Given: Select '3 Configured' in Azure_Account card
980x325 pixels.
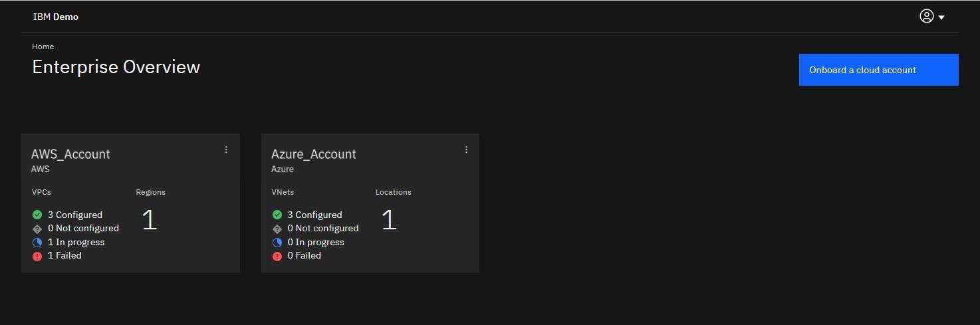Looking at the screenshot, I should pos(315,215).
